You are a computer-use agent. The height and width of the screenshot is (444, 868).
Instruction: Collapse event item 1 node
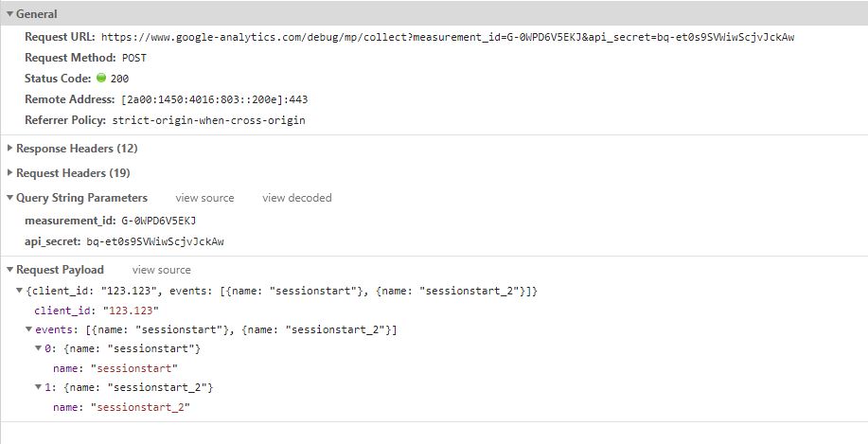tap(38, 387)
